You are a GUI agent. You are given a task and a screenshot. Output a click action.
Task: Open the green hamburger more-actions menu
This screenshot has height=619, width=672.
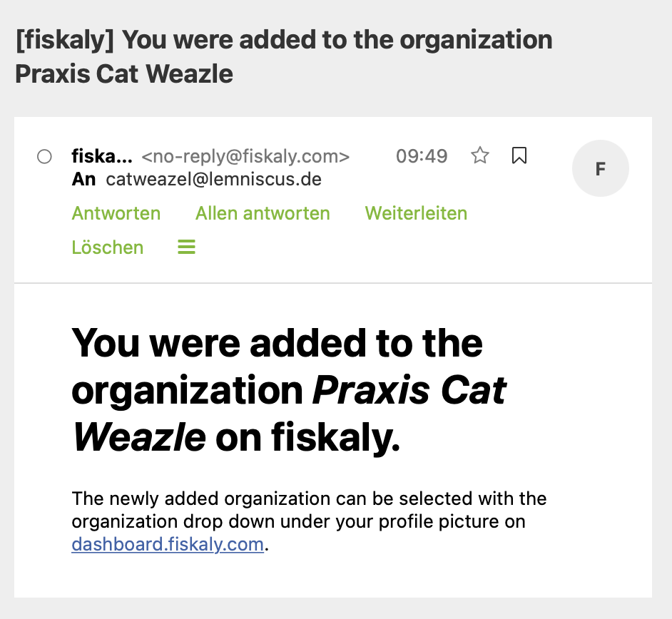coord(186,247)
